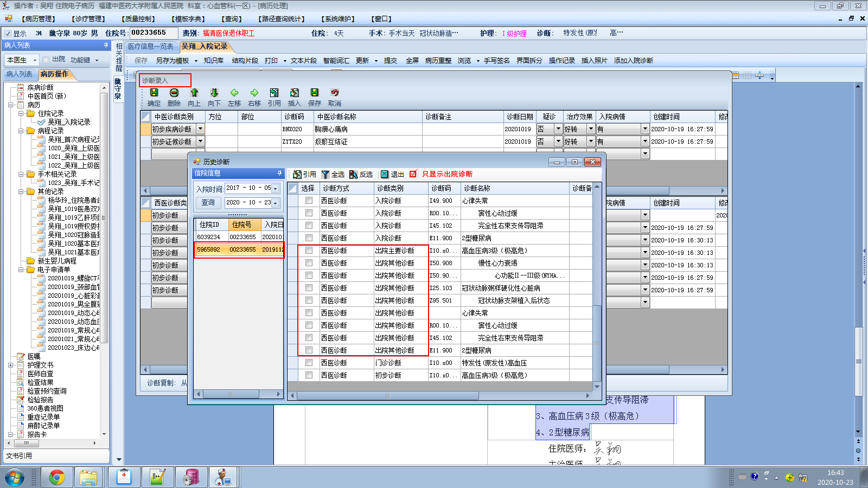
Task: Check the 门诊诊断 特发性高血压 row checkbox
Action: point(309,363)
